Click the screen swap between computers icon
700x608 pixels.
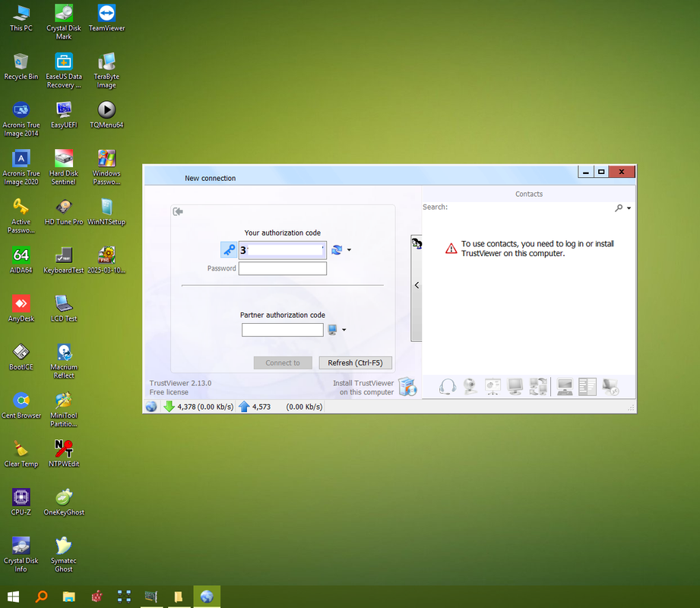coord(538,387)
